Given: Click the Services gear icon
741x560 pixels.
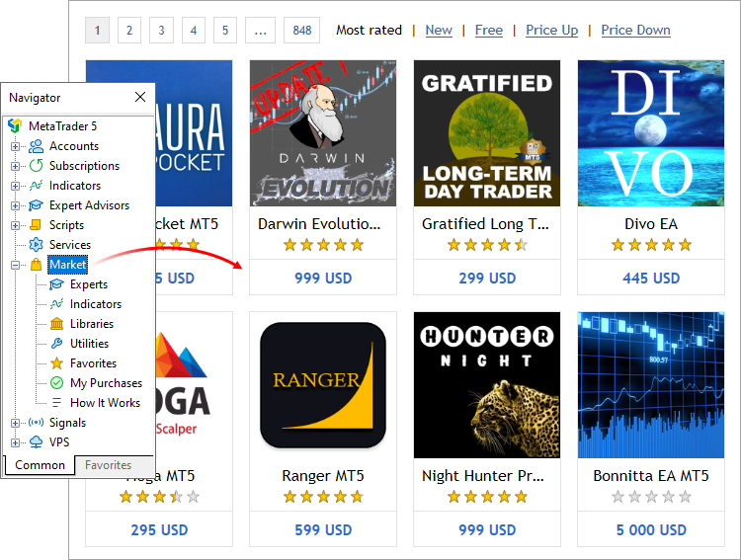Looking at the screenshot, I should coord(37,245).
